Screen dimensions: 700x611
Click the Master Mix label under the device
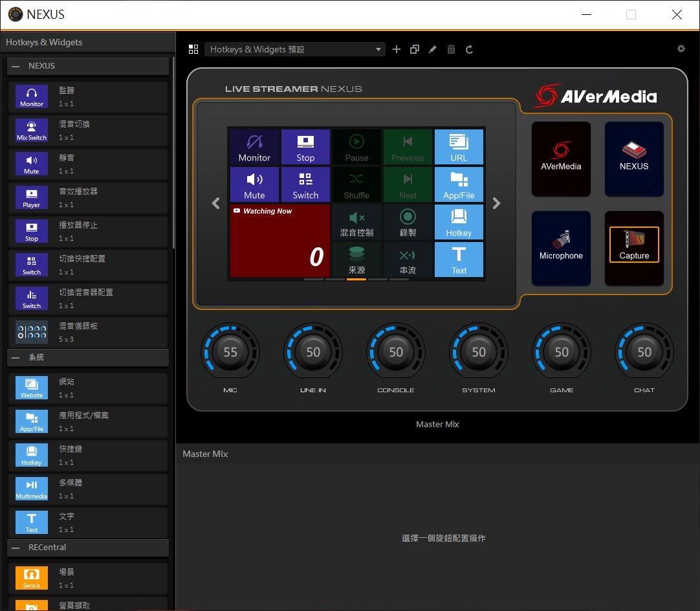coord(437,425)
